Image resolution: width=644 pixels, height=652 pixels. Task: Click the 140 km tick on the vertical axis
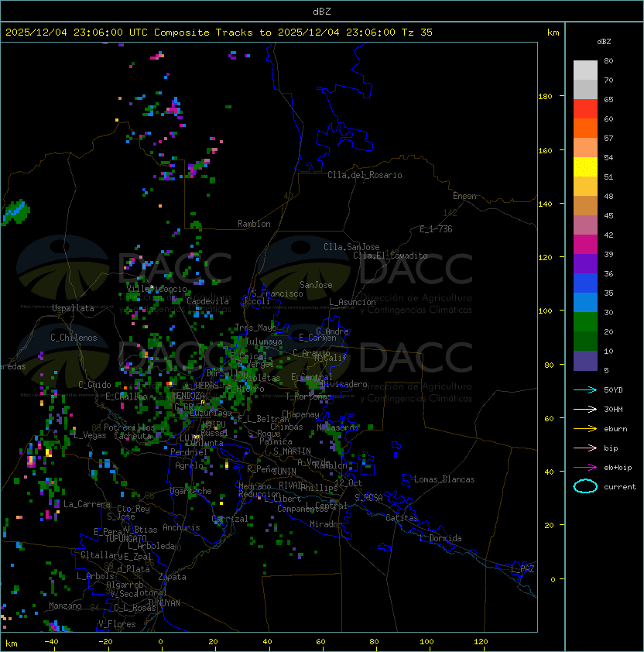545,204
